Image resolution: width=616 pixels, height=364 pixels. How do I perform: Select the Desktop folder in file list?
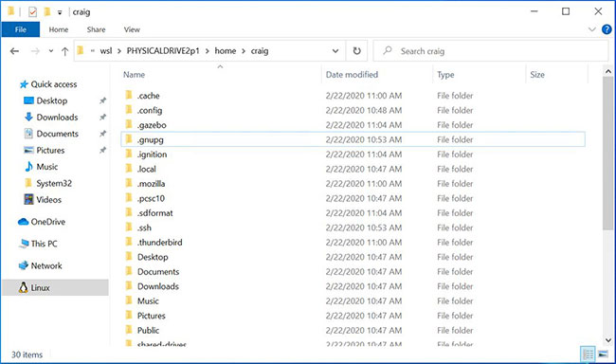(153, 257)
